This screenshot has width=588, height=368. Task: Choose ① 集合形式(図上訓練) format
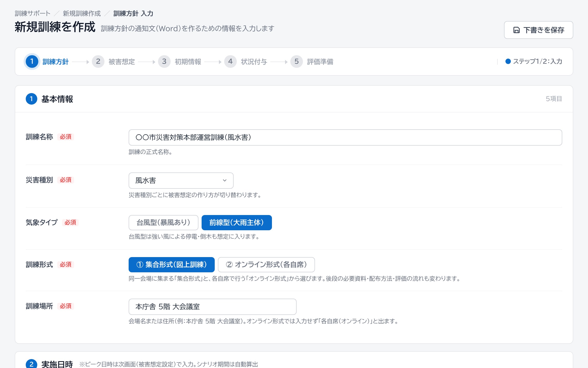coord(171,265)
